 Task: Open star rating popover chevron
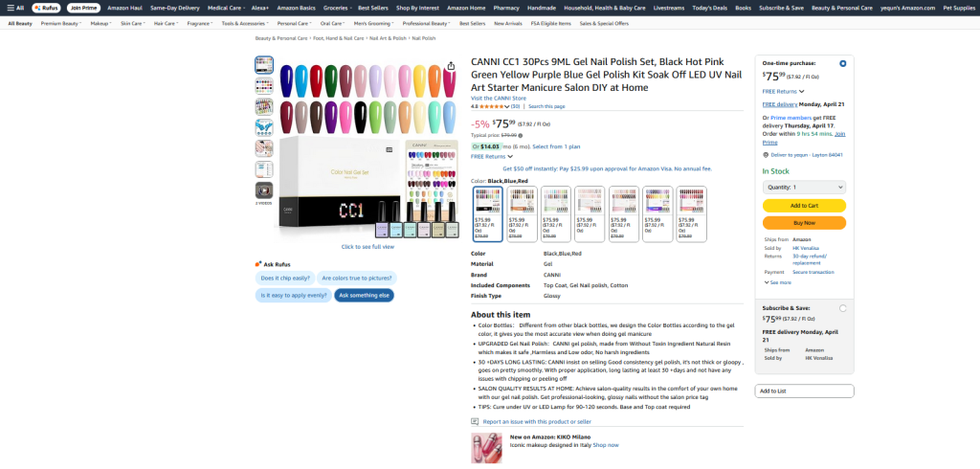(507, 106)
